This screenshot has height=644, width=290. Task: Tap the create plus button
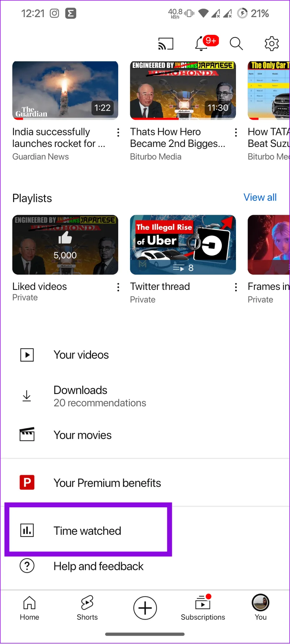[145, 608]
